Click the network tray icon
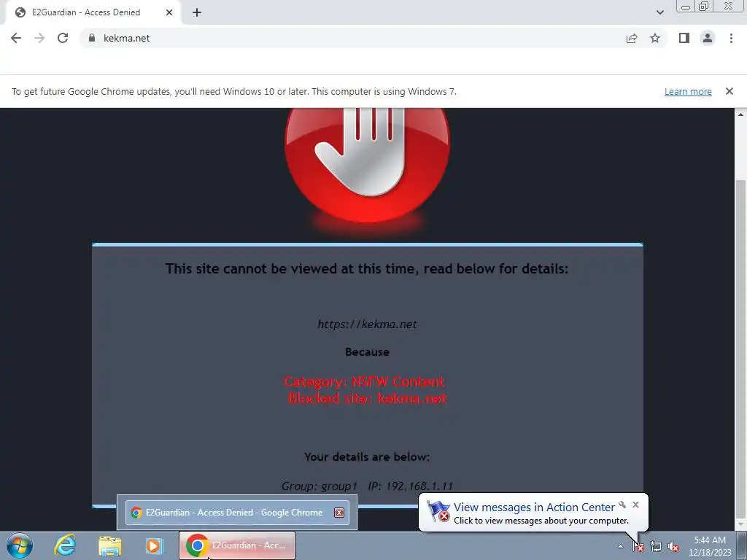The width and height of the screenshot is (747, 560). pyautogui.click(x=656, y=547)
